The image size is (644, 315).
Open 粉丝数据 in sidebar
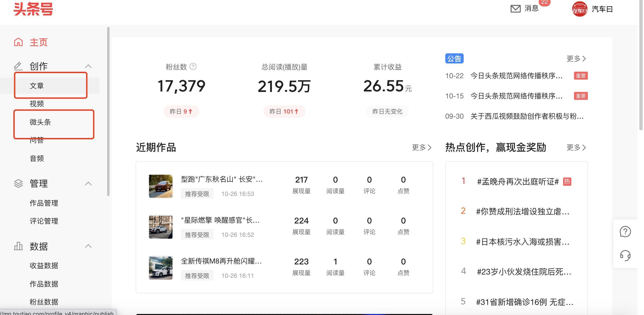point(44,302)
